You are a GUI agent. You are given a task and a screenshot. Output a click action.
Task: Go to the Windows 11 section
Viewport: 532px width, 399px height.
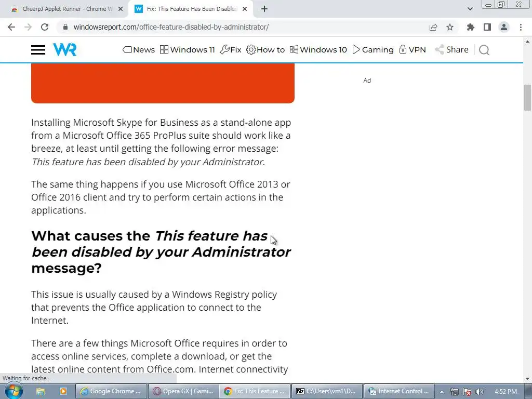coord(187,50)
